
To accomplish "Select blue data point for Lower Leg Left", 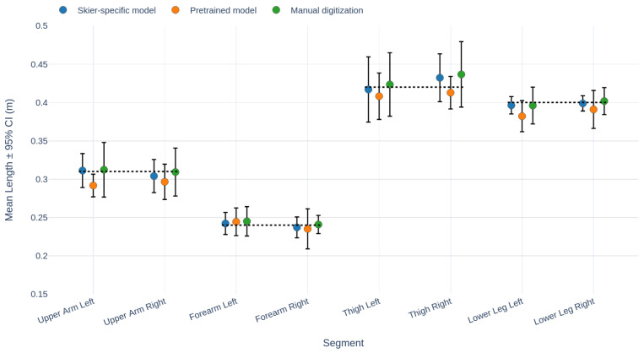I will [511, 106].
